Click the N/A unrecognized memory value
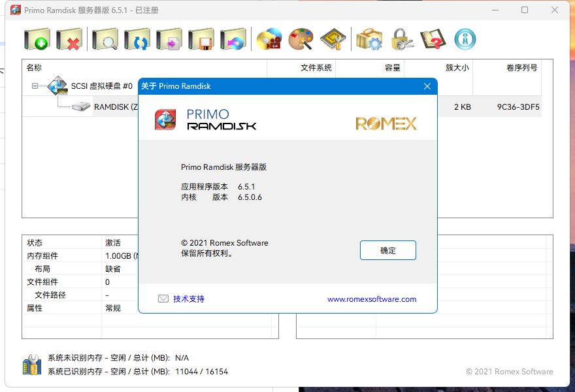Image resolution: width=575 pixels, height=392 pixels. (182, 357)
